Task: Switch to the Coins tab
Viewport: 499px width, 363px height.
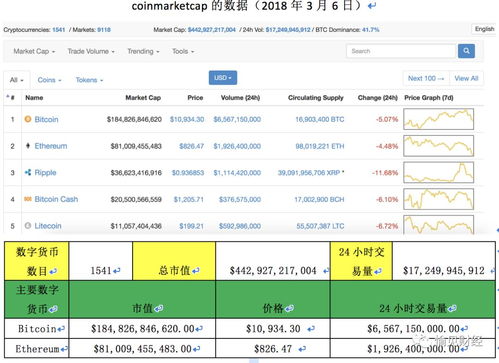Action: pos(49,80)
